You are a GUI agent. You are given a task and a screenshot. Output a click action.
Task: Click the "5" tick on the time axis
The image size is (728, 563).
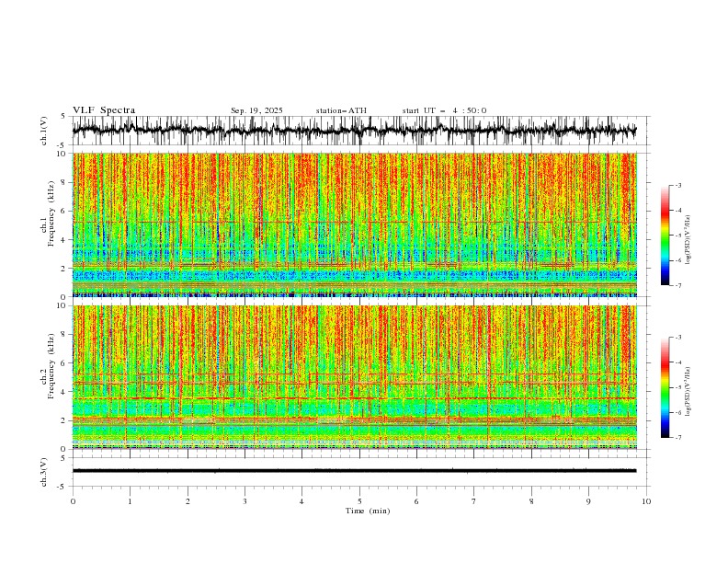click(359, 501)
